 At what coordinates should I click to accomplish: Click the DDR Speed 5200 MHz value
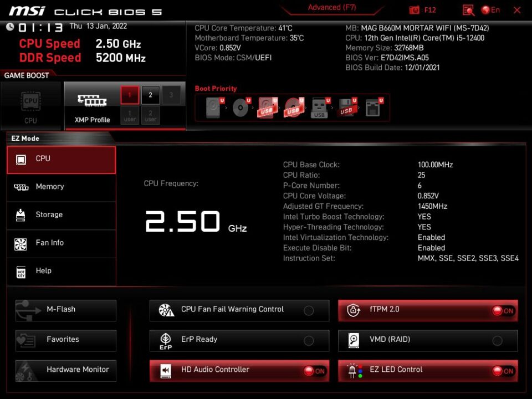click(120, 58)
